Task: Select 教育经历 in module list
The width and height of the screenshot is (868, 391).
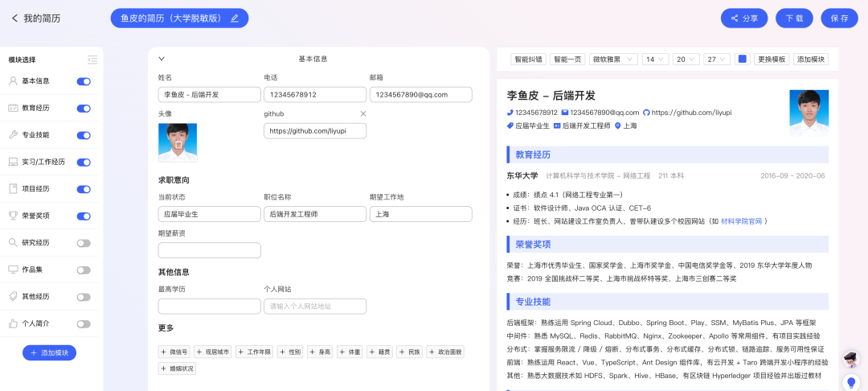Action: tap(35, 108)
